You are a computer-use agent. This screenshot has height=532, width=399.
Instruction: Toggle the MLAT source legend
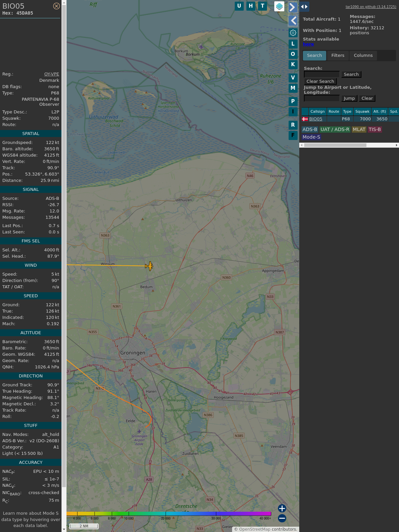(x=359, y=130)
